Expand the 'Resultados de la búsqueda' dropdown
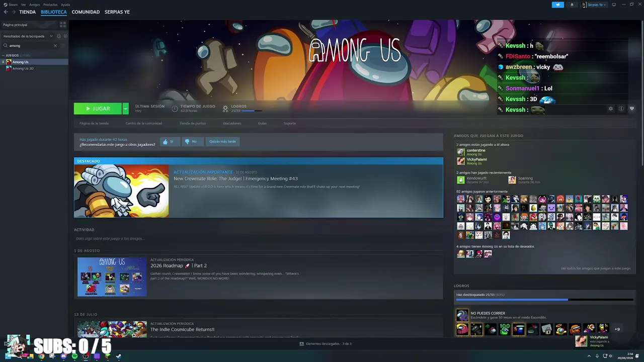This screenshot has height=362, width=644. [28, 36]
